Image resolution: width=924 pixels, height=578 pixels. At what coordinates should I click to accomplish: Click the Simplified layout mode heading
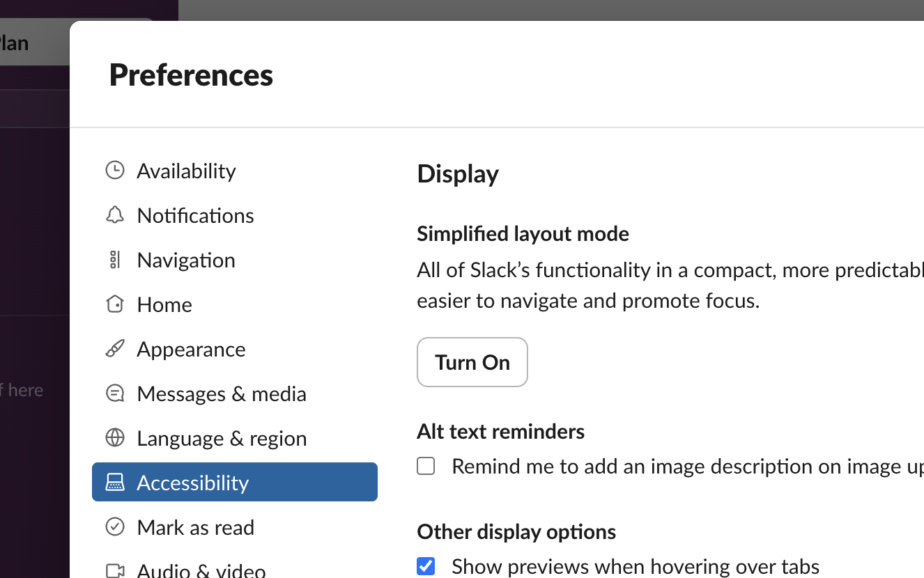[x=523, y=234]
